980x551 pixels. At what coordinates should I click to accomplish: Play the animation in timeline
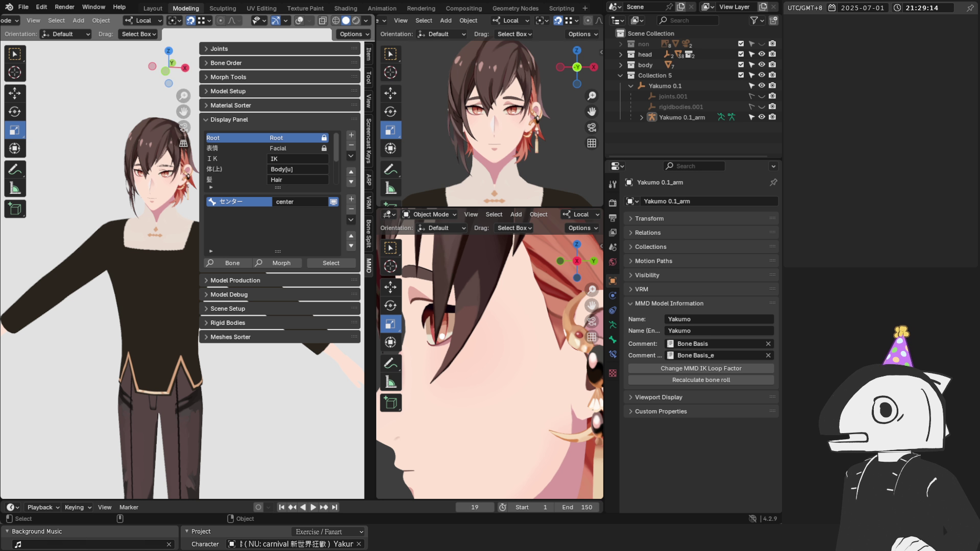click(x=313, y=507)
